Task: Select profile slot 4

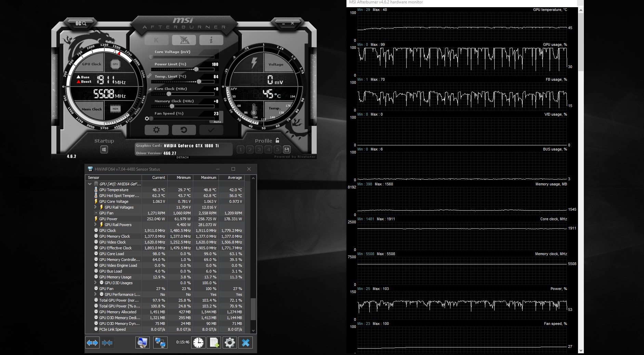Action: click(268, 149)
